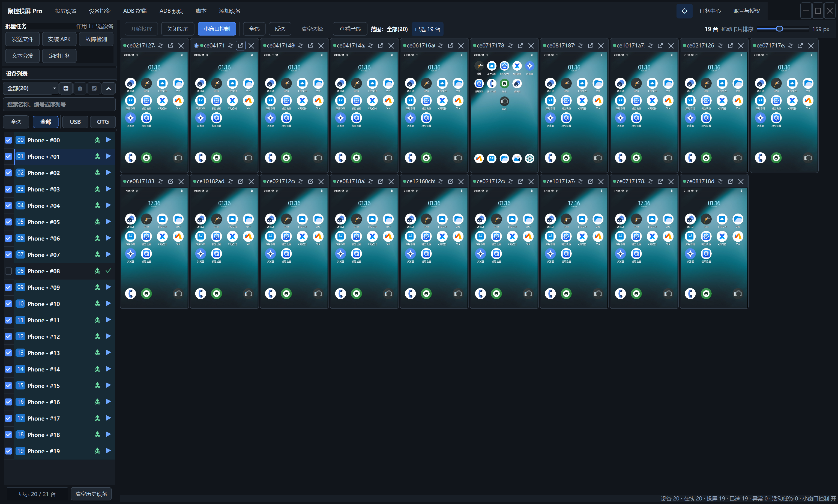
Task: Pop out the ce04171 card window
Action: tap(241, 46)
